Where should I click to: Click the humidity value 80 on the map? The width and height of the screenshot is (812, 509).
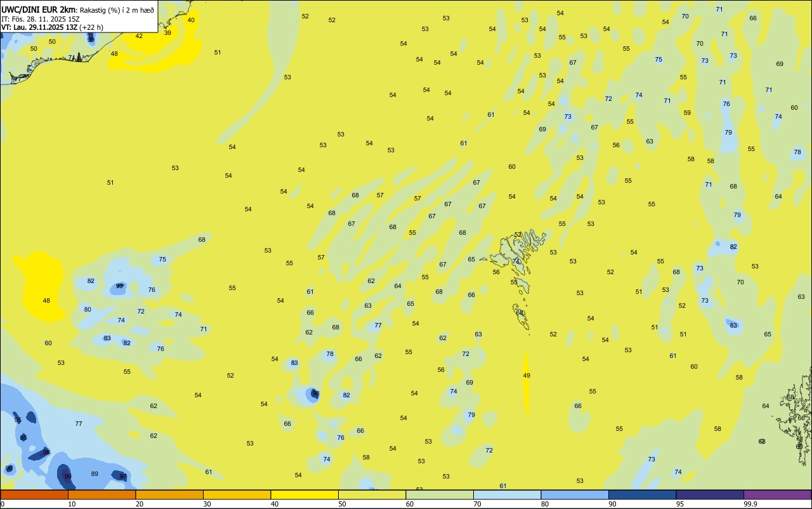tap(88, 310)
